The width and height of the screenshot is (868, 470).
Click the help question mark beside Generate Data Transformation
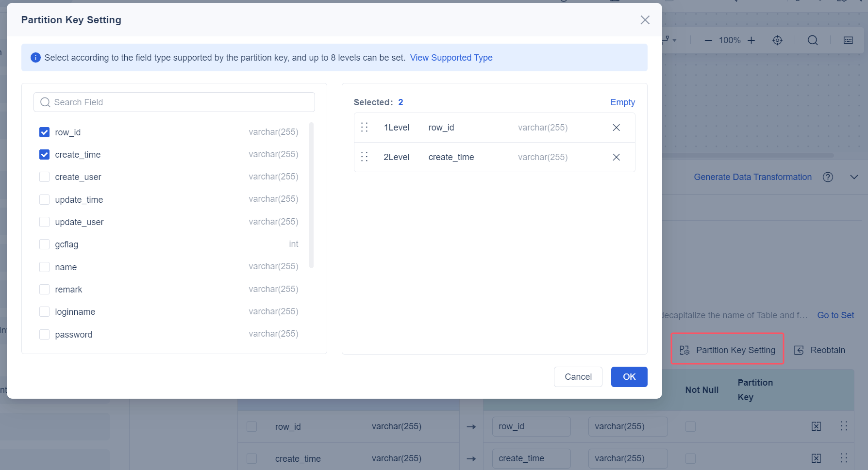[828, 177]
